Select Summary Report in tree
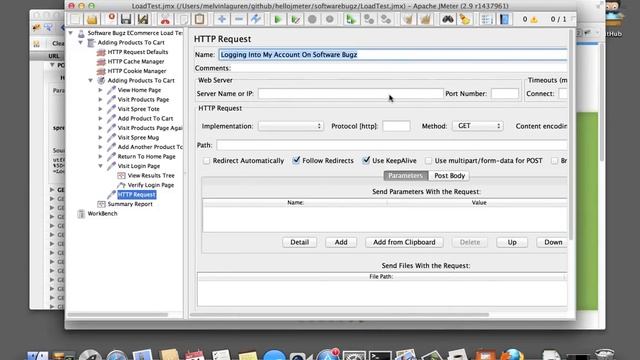Viewport: 640px width, 360px height. point(130,204)
